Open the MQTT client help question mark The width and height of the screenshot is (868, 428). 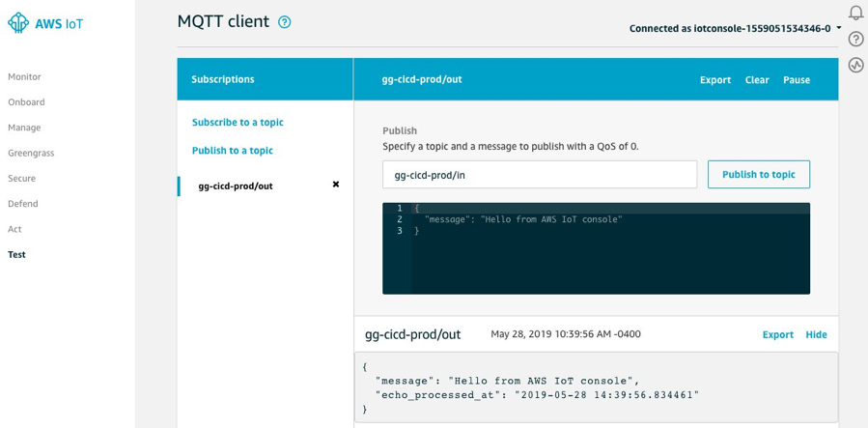click(x=285, y=22)
